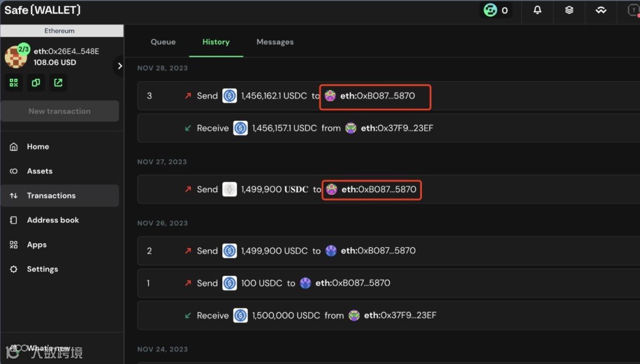Click the Apps grid icon

(x=14, y=245)
